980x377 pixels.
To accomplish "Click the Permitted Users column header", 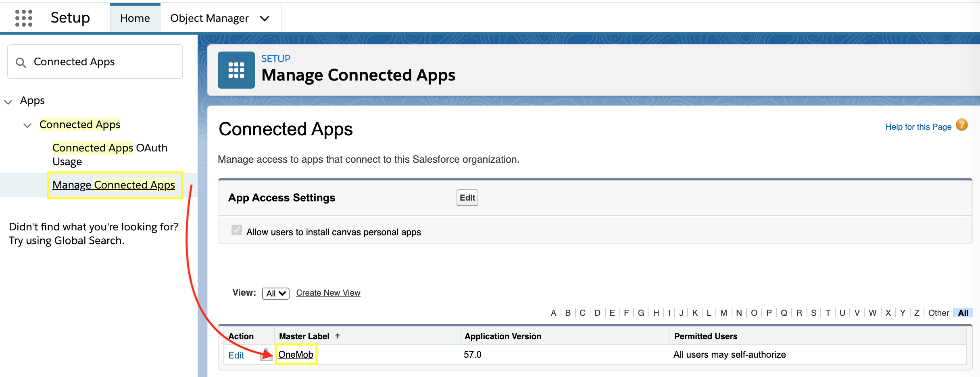I will pos(706,336).
